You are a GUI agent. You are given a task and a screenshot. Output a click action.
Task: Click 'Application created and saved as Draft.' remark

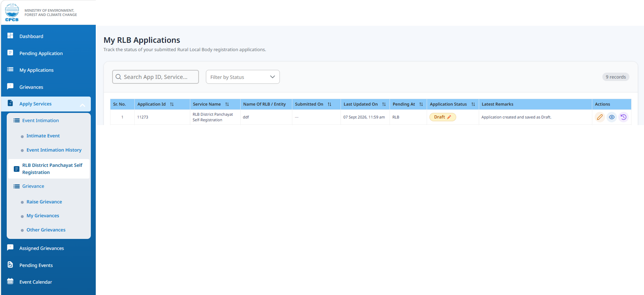(x=516, y=117)
